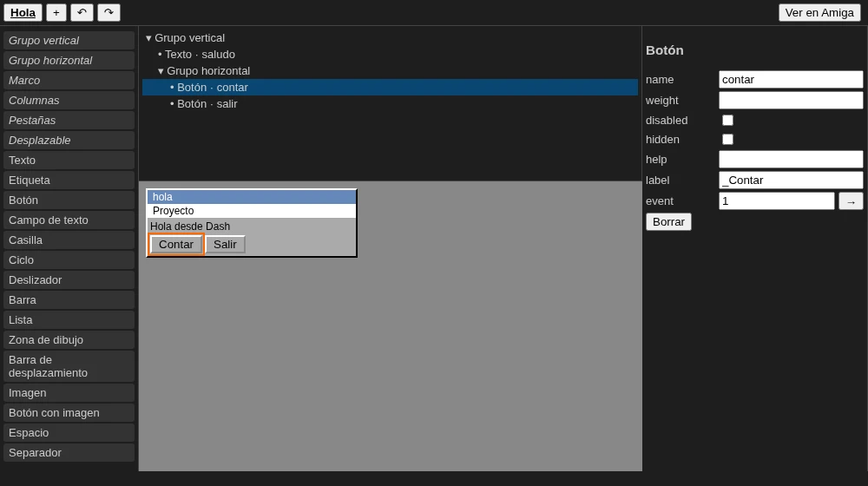Image resolution: width=868 pixels, height=486 pixels.
Task: Pick Etiqueta from the widget palette
Action: click(x=69, y=180)
